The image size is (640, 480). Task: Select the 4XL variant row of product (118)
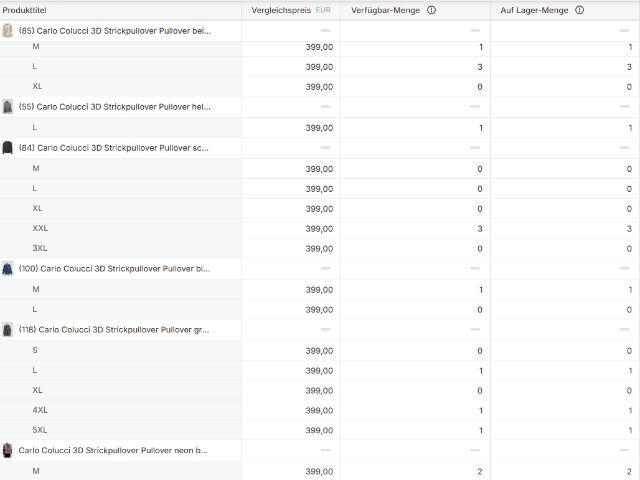(x=40, y=411)
